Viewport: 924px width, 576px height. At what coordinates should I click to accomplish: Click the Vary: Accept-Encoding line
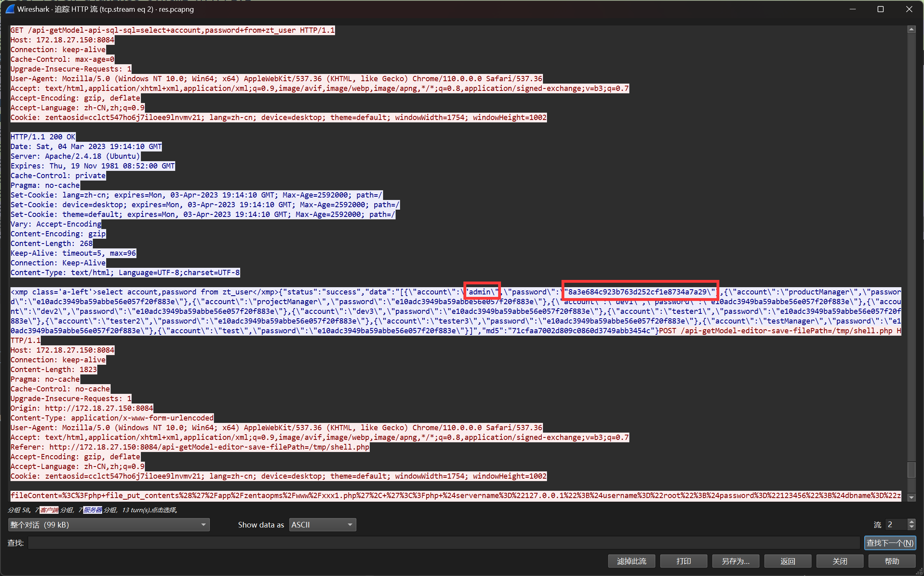pos(56,224)
